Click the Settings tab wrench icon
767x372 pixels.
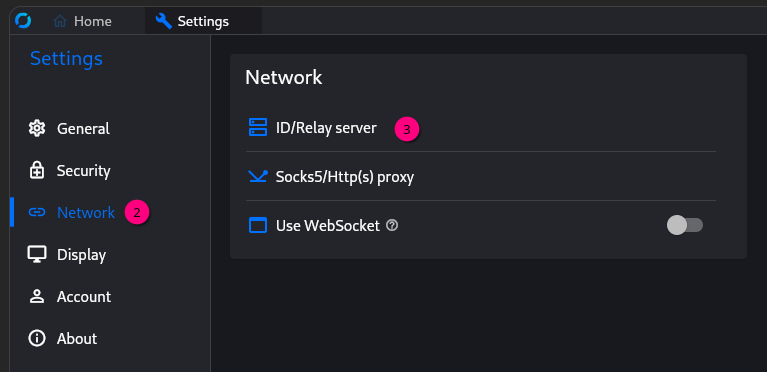(x=163, y=21)
